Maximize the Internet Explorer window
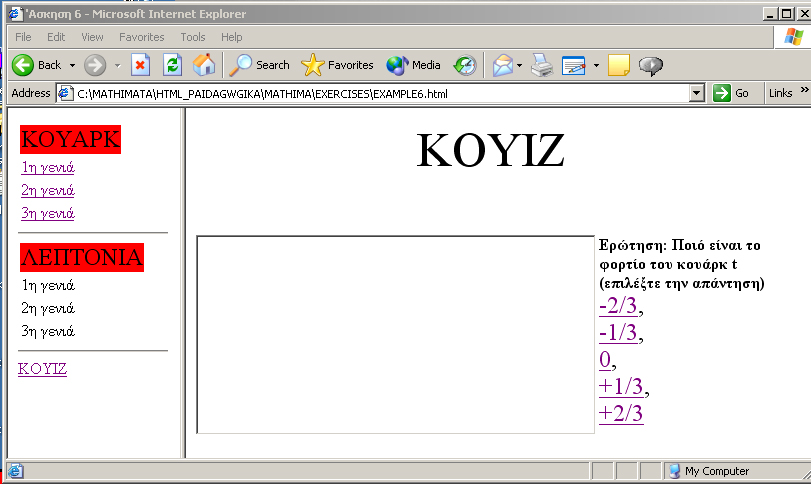Screen dimensions: 811x484 coord(786,13)
